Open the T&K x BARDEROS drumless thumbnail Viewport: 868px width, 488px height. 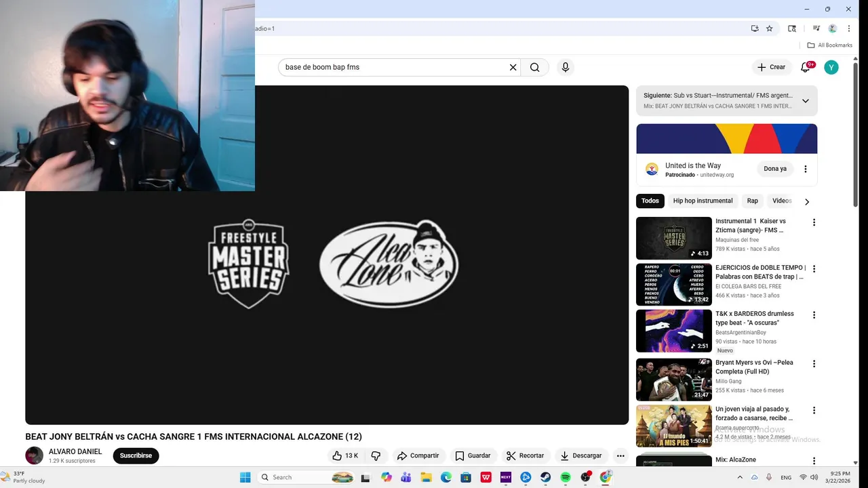[674, 331]
